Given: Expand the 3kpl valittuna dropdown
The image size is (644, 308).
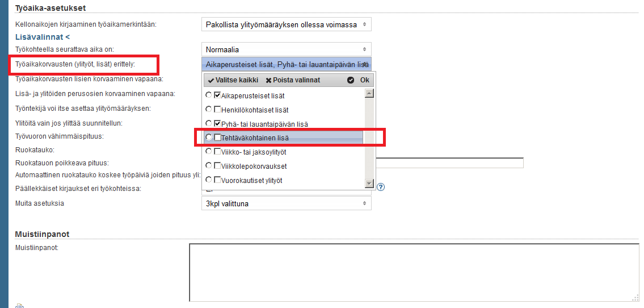Looking at the screenshot, I should coord(286,203).
